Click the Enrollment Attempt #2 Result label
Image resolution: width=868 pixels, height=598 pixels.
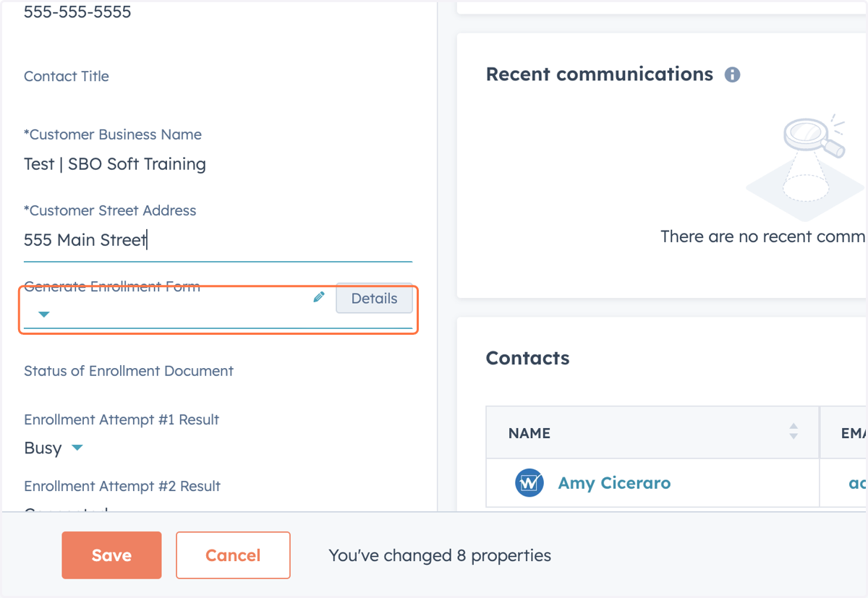pos(122,486)
